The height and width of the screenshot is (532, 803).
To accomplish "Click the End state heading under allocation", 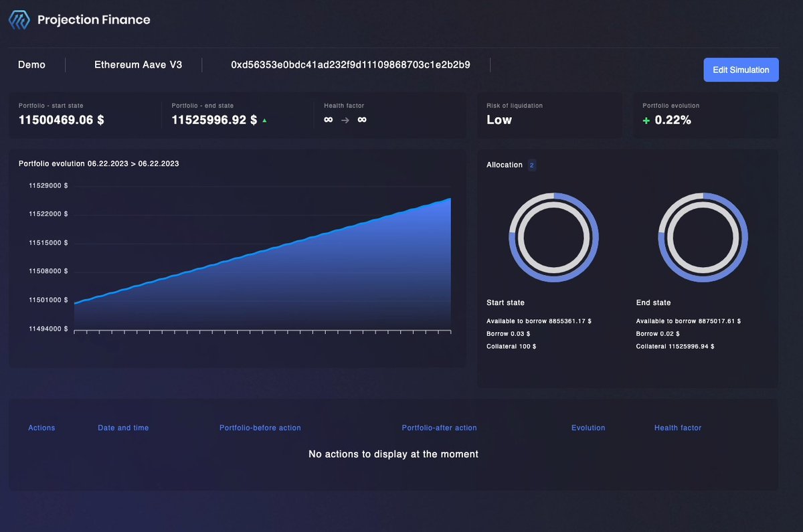I will [x=653, y=303].
